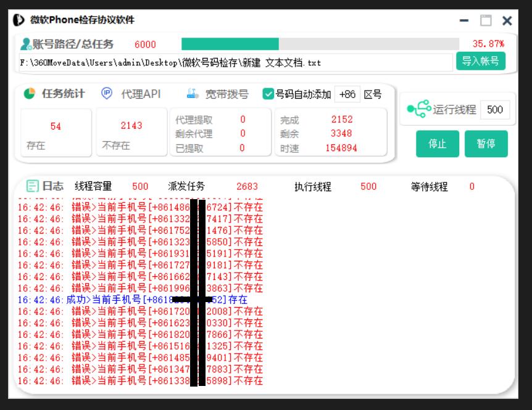Toggle the 号码自动添加 checkbox
This screenshot has width=532, height=410.
268,94
